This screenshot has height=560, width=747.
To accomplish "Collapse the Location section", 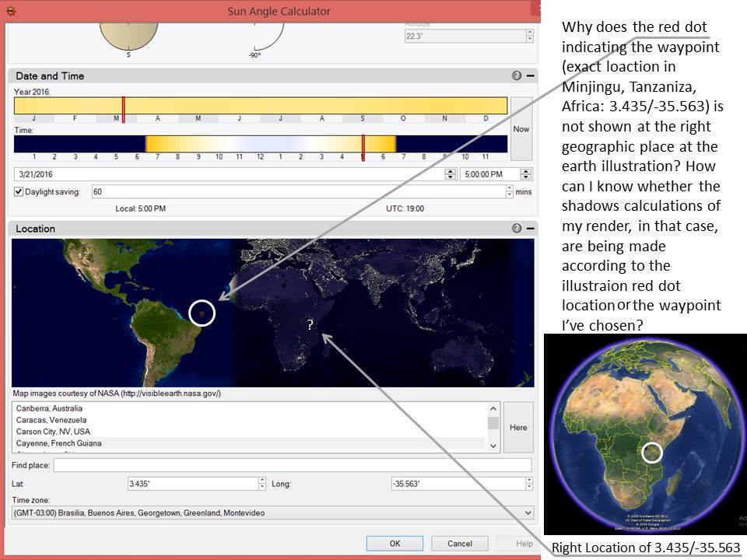I will 530,229.
